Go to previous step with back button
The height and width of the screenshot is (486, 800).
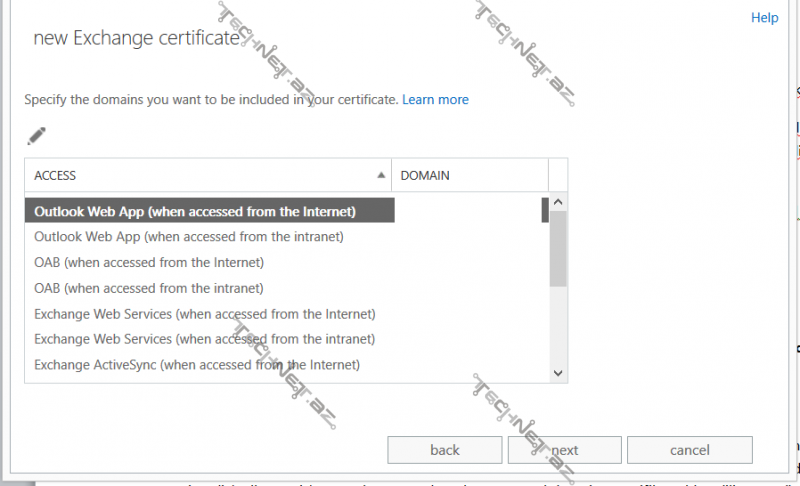[x=445, y=450]
